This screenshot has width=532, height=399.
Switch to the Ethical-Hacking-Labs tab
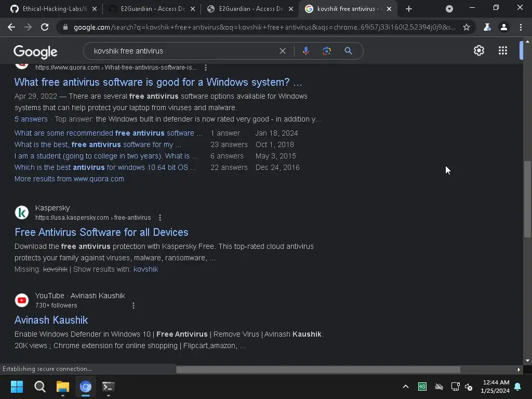[x=53, y=9]
